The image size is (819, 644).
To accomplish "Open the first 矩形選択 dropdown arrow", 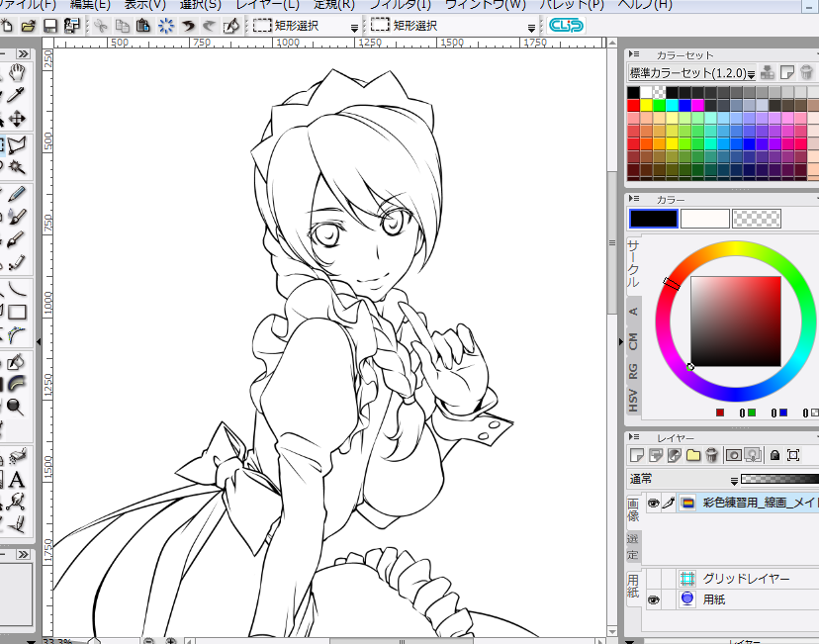I will 354,27.
